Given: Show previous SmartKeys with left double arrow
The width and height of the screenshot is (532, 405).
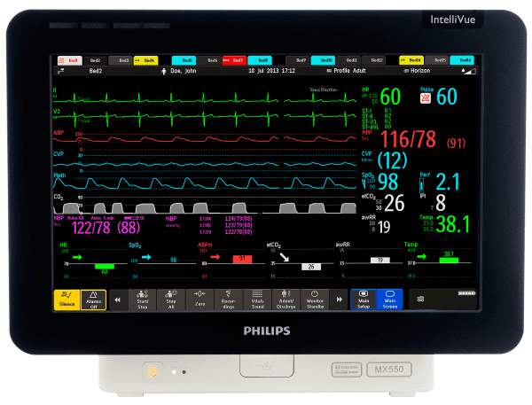Looking at the screenshot, I should point(117,300).
